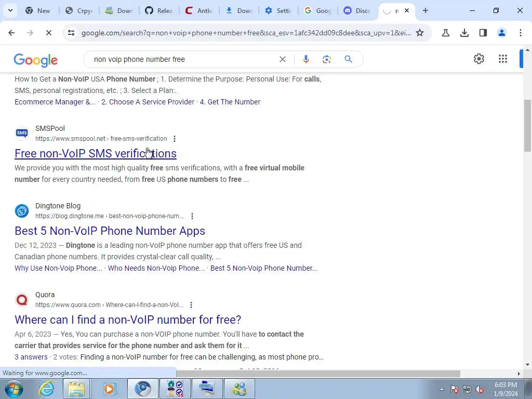Open Windows Explorer folder taskbar icon

76,389
